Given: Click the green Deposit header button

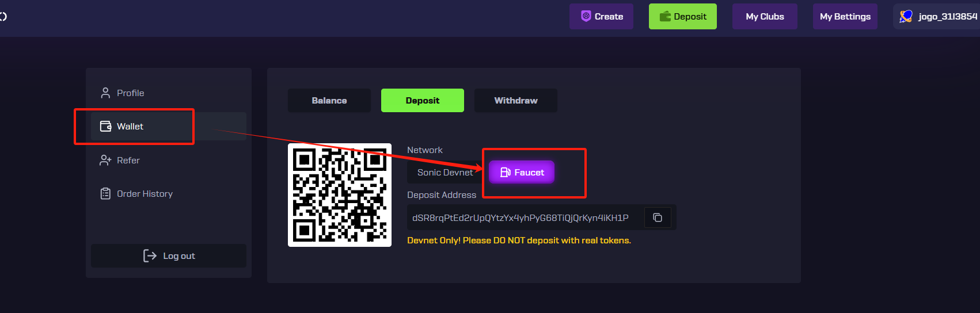Looking at the screenshot, I should [682, 17].
